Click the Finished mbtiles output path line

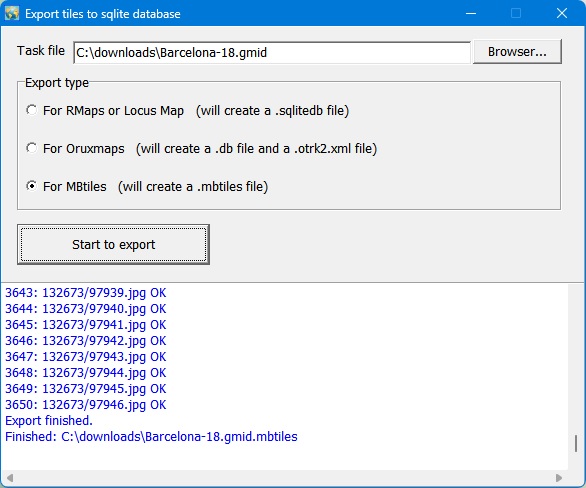pos(151,437)
